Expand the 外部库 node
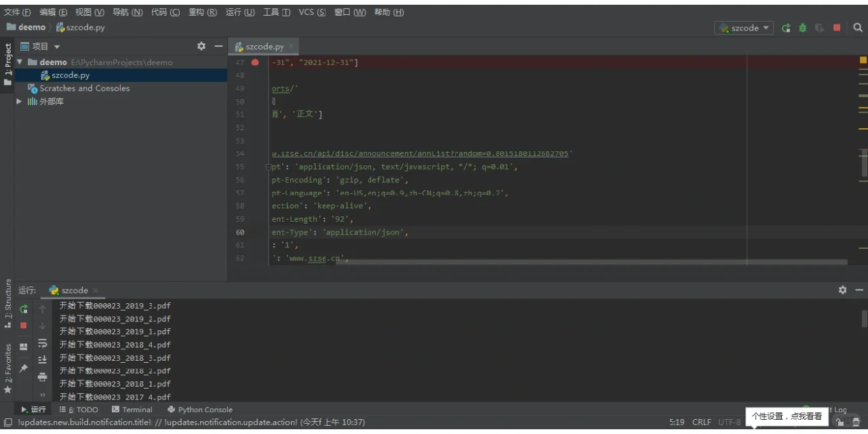868x434 pixels. [18, 101]
